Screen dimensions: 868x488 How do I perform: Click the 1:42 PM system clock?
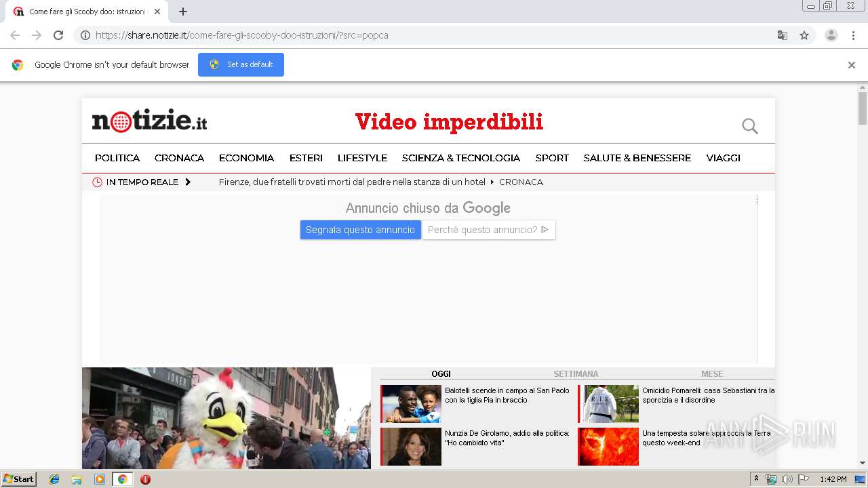coord(833,479)
